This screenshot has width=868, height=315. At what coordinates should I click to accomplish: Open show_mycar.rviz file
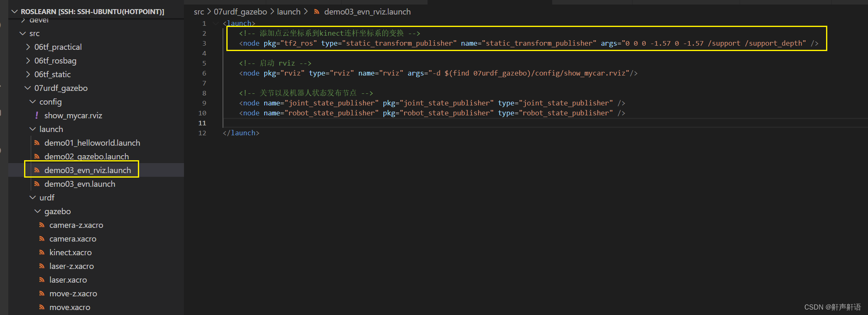[73, 115]
